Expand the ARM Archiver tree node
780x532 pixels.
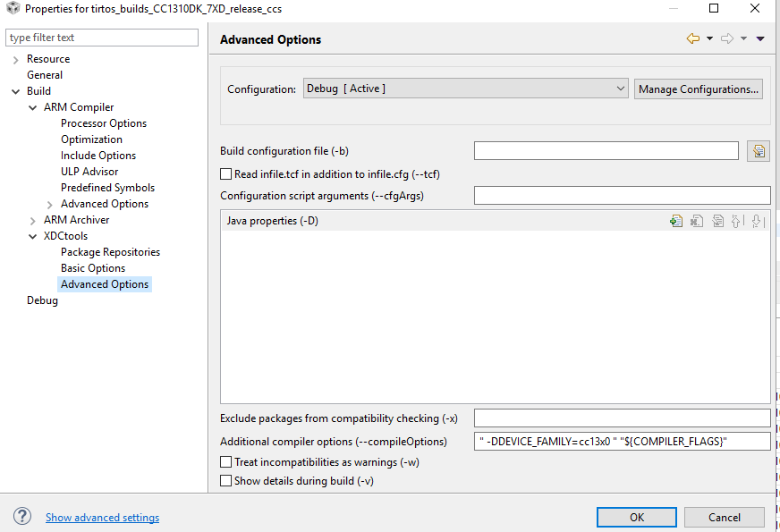[x=33, y=220]
